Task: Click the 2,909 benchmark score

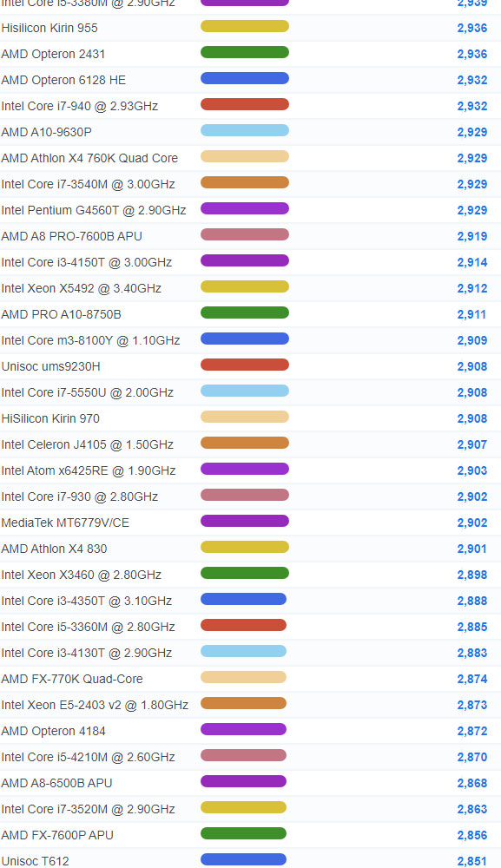Action: click(x=472, y=340)
